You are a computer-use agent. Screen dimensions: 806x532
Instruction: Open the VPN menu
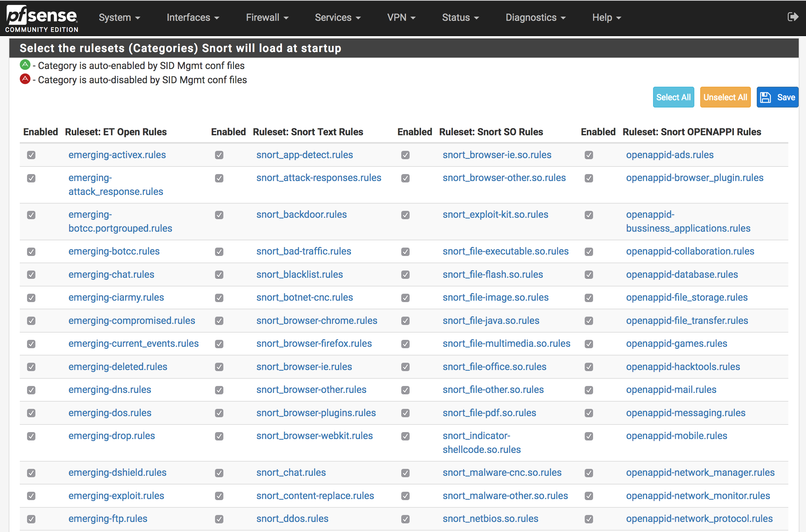tap(401, 17)
